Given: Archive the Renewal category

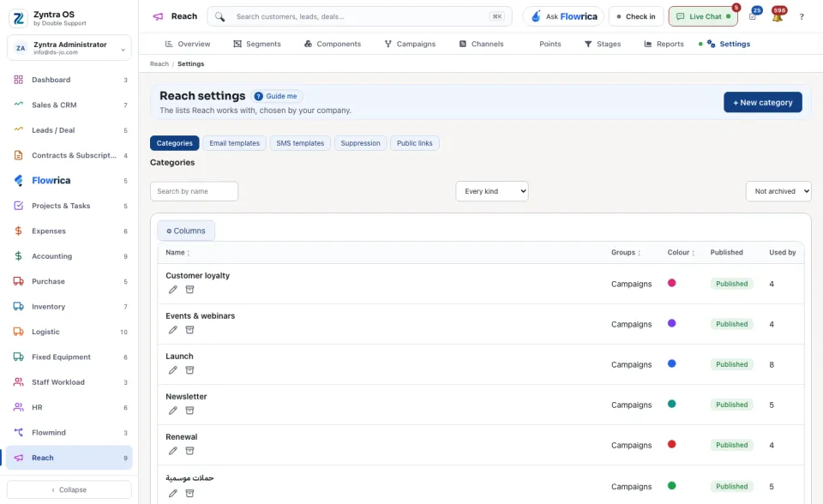Looking at the screenshot, I should coord(189,451).
